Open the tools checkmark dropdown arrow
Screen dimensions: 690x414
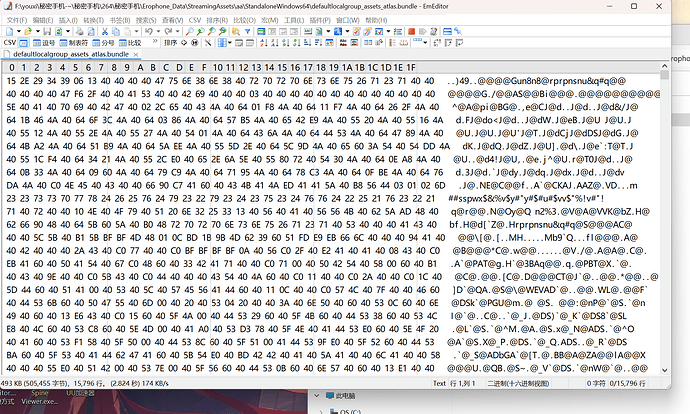coord(389,31)
